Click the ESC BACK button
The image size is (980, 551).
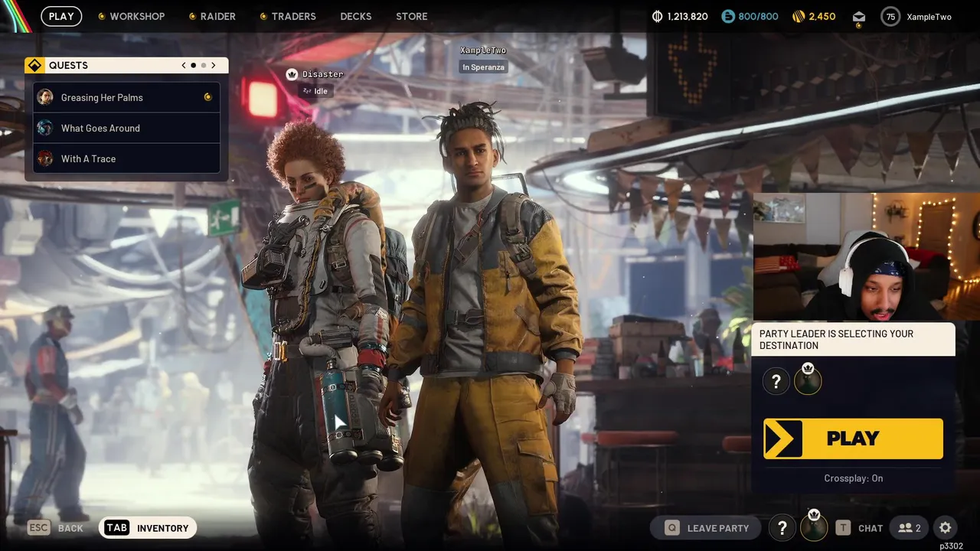pyautogui.click(x=56, y=528)
